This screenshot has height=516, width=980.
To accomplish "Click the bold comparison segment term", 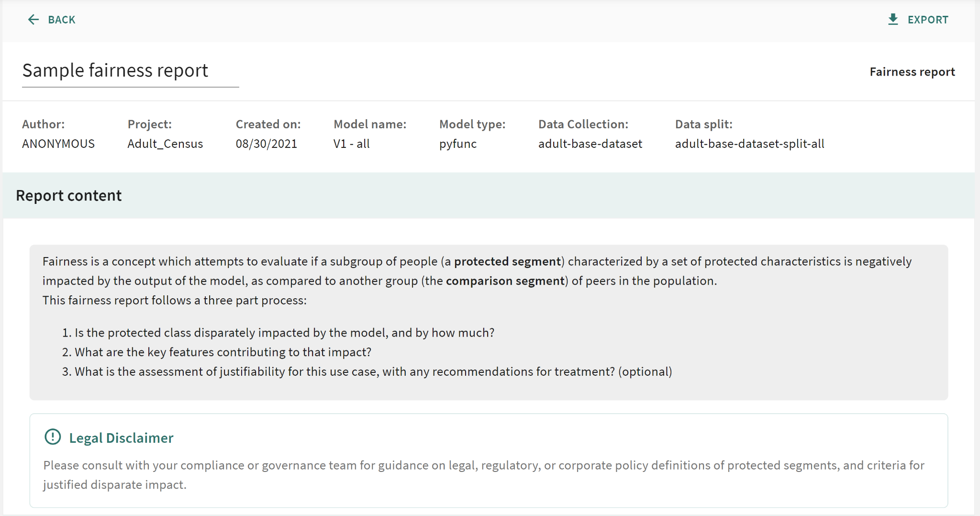I will pos(505,281).
